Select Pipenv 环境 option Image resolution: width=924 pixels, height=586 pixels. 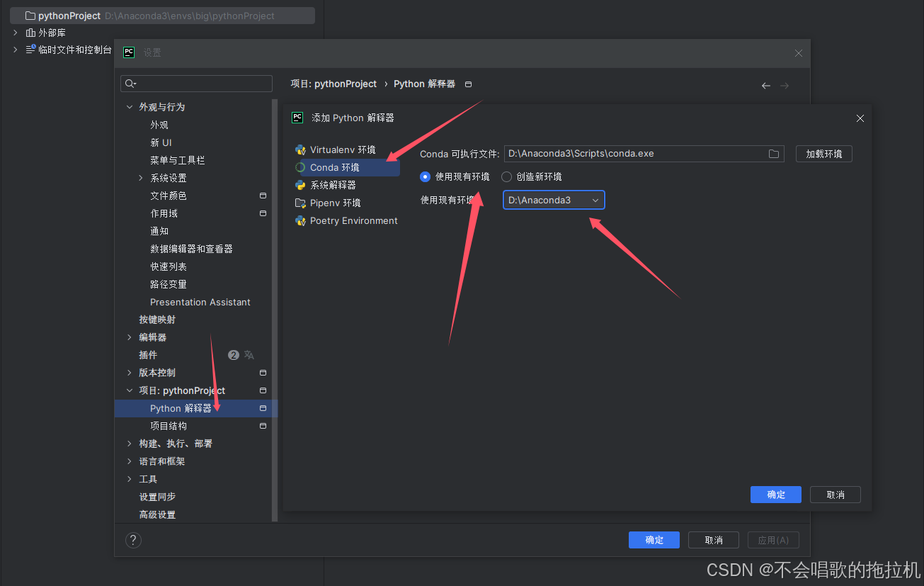click(335, 203)
